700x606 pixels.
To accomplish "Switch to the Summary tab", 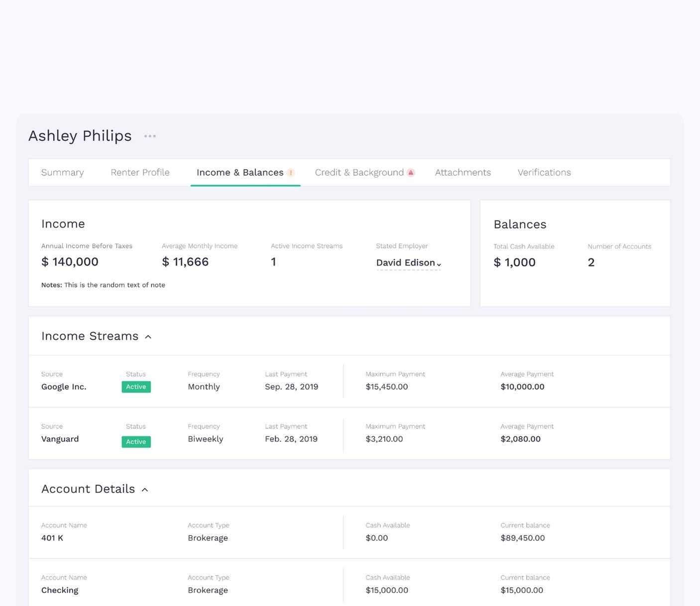I will [62, 173].
